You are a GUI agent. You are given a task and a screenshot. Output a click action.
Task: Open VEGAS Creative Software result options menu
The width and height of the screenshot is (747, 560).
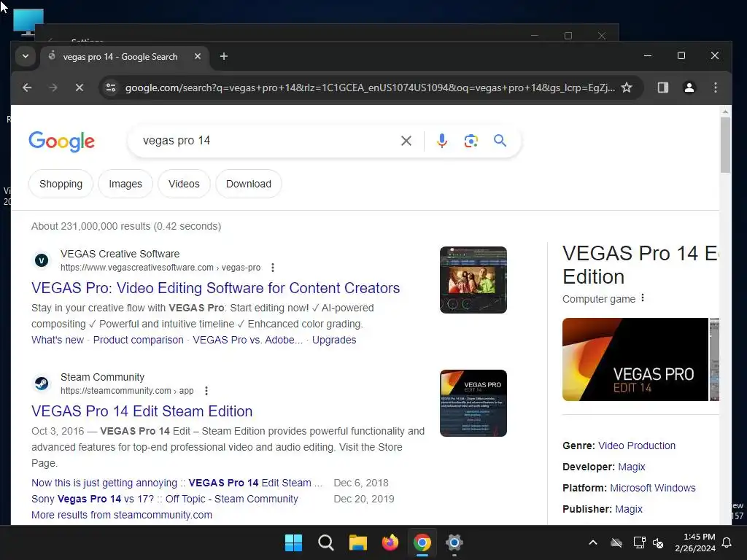pos(273,268)
